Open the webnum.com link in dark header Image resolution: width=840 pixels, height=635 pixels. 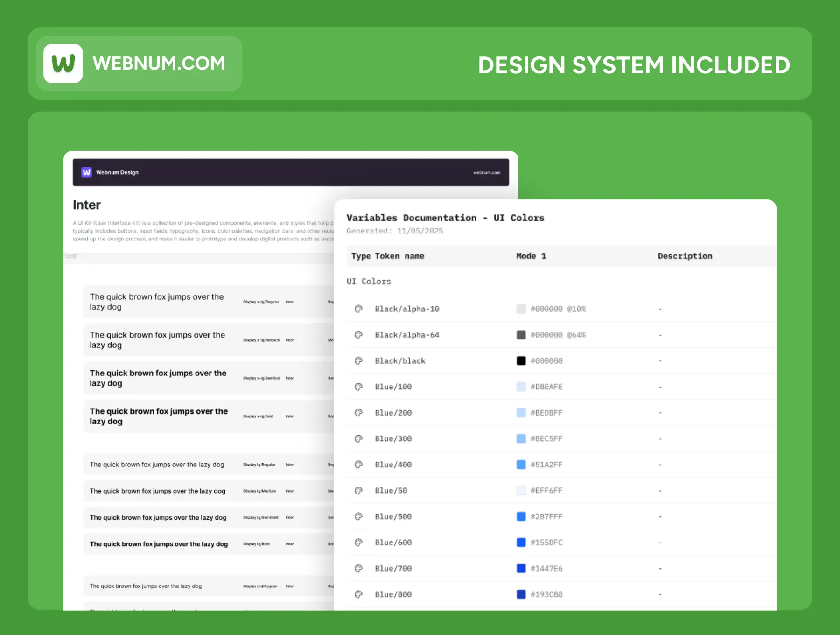(486, 173)
